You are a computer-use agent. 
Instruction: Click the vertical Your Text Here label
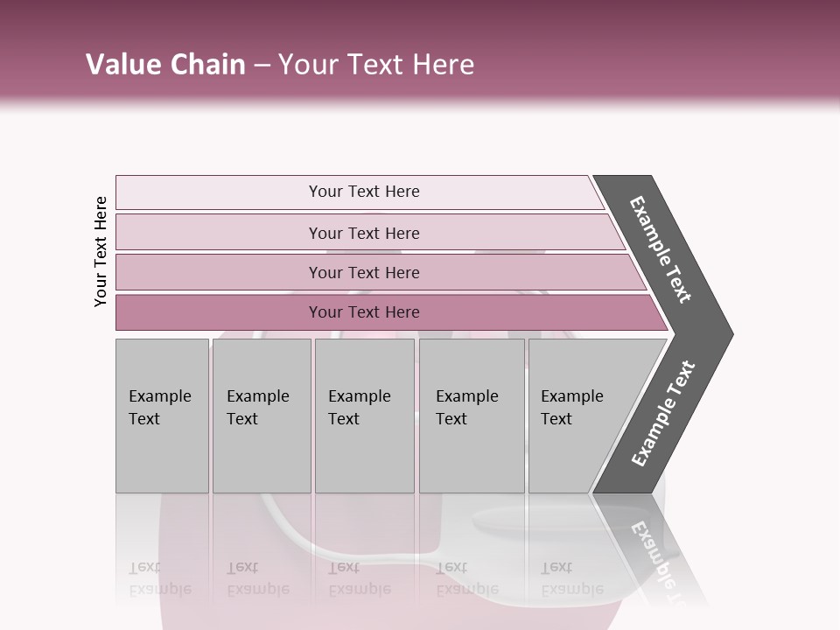(x=101, y=252)
